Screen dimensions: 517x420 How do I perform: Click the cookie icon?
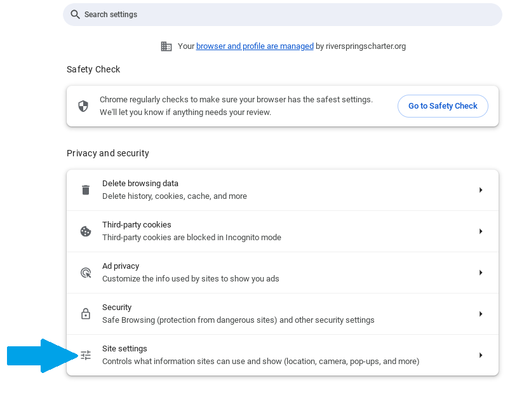coord(86,231)
